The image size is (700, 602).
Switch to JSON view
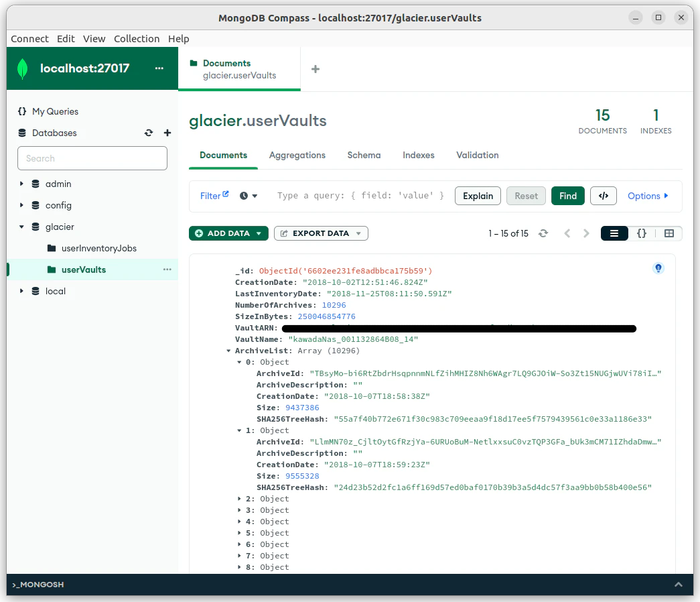[642, 233]
